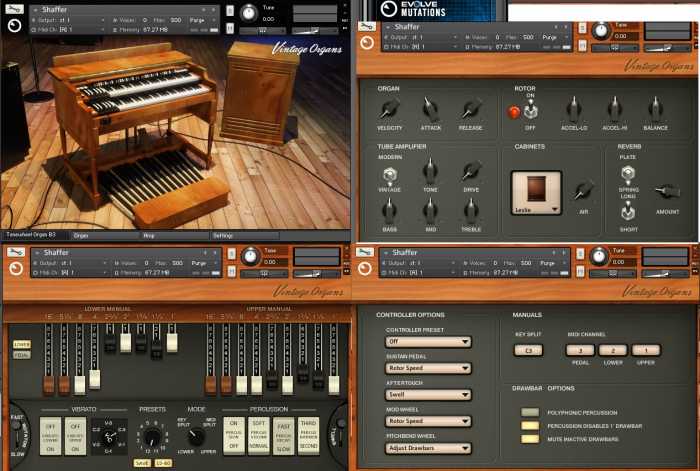
Task: Click the wrench icon in bottom-left header
Action: [16, 252]
